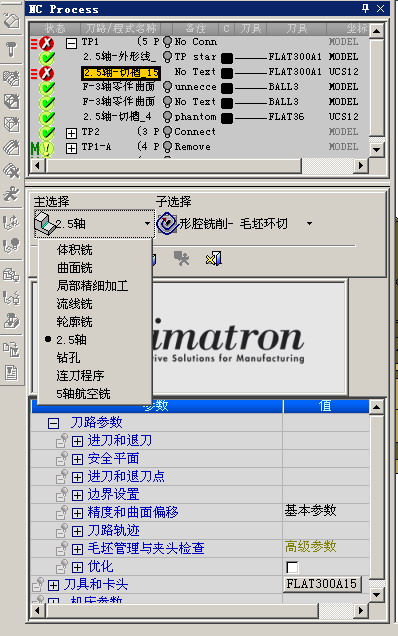Click the green check status for 2.5轴-切槽_4

47,117
